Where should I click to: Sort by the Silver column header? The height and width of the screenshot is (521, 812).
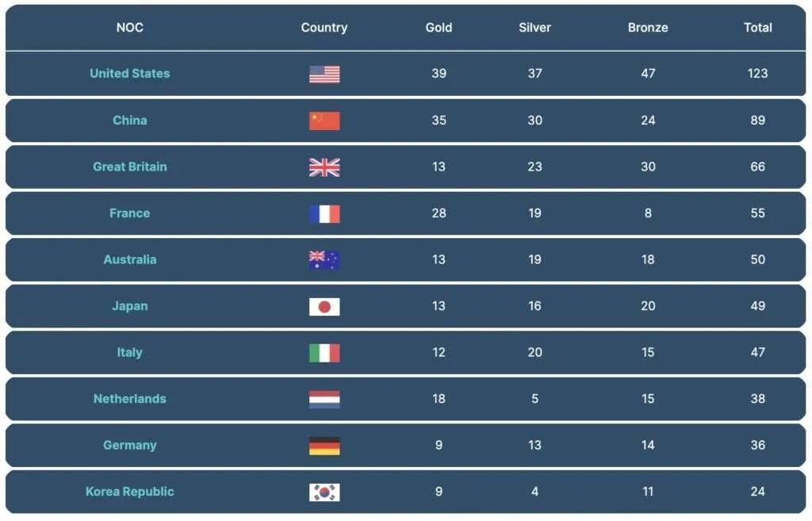535,28
